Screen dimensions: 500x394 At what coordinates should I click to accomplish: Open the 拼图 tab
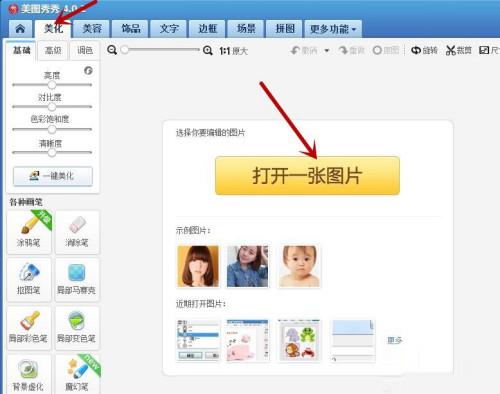point(284,29)
